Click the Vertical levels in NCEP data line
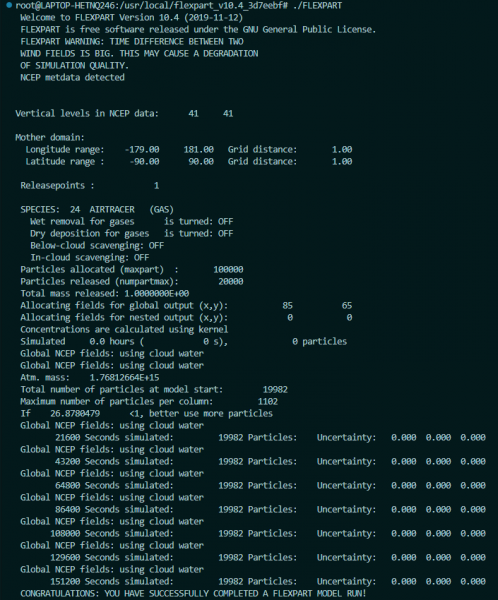Viewport: 498px width, 600px height. coord(124,113)
